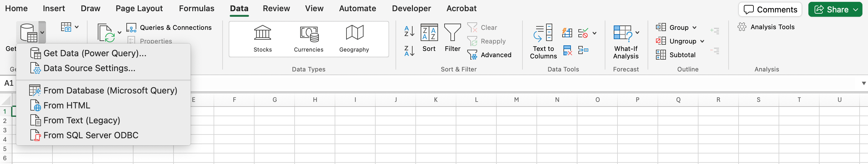Expand the formula bar chevron
This screenshot has height=164, width=868.
coord(864,83)
